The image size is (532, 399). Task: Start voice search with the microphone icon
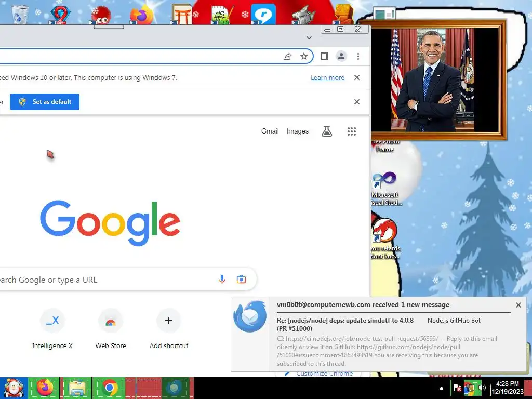222,279
